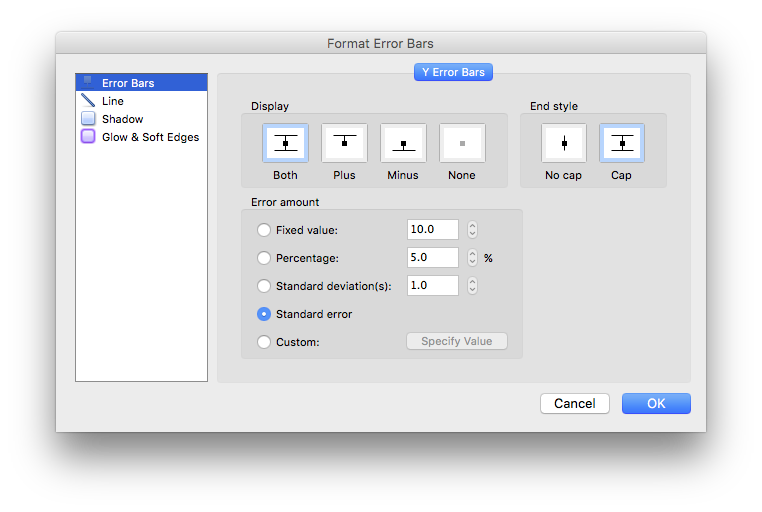Click the Cancel button
The image size is (762, 512).
[x=575, y=404]
